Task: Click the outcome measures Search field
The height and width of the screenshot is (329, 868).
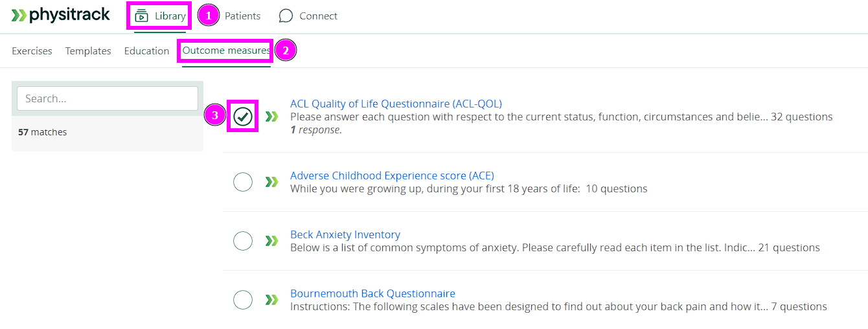Action: pos(108,98)
